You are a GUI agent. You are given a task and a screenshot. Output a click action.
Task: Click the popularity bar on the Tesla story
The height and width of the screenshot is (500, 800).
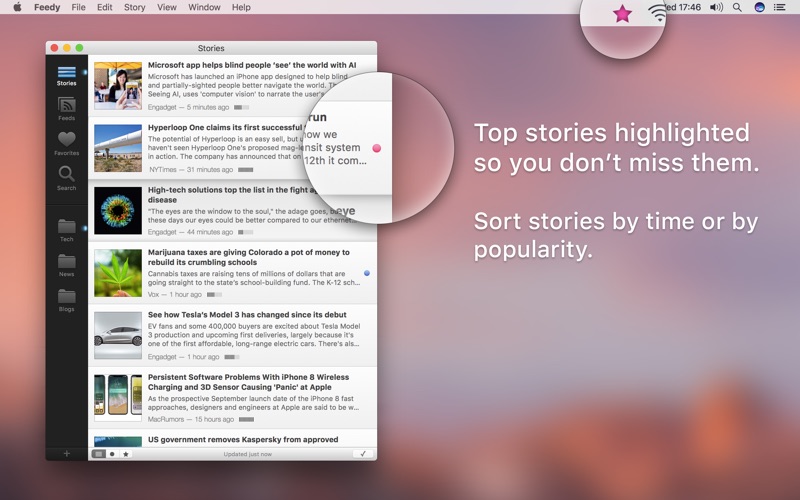pyautogui.click(x=232, y=357)
